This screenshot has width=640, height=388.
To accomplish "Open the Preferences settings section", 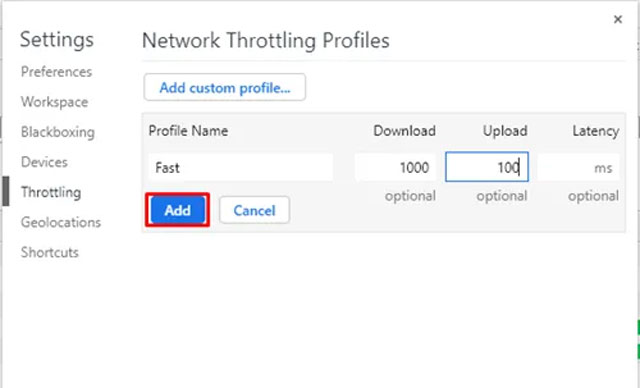I will (56, 72).
